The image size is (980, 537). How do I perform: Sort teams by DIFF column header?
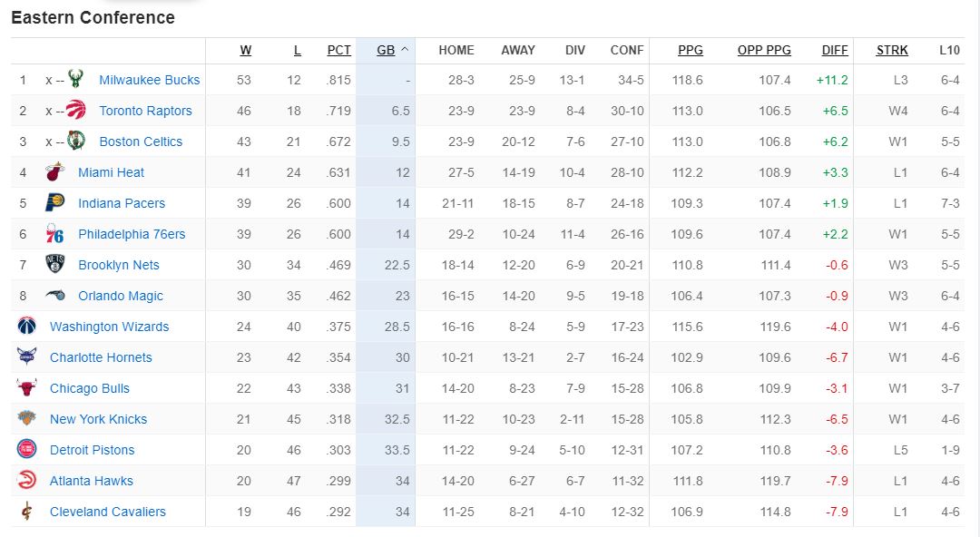pyautogui.click(x=835, y=50)
